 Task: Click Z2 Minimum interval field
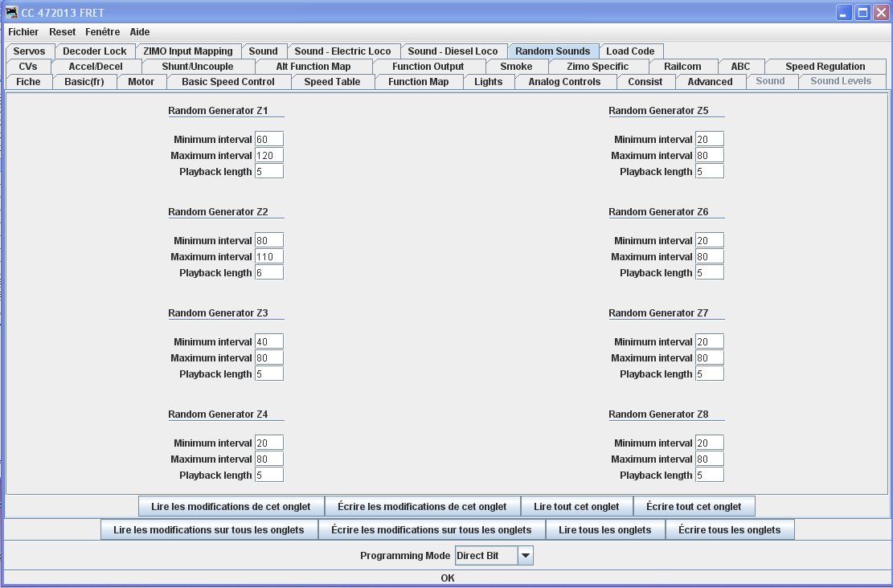[x=268, y=241]
